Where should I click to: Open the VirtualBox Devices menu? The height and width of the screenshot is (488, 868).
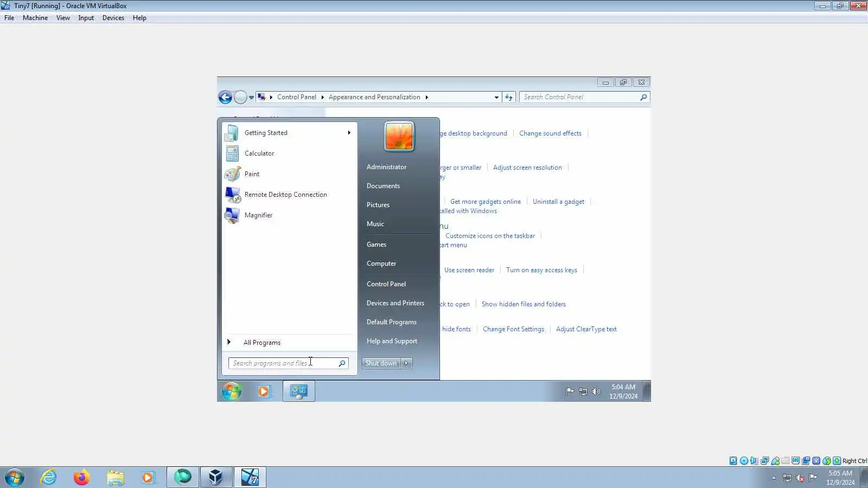[x=113, y=18]
